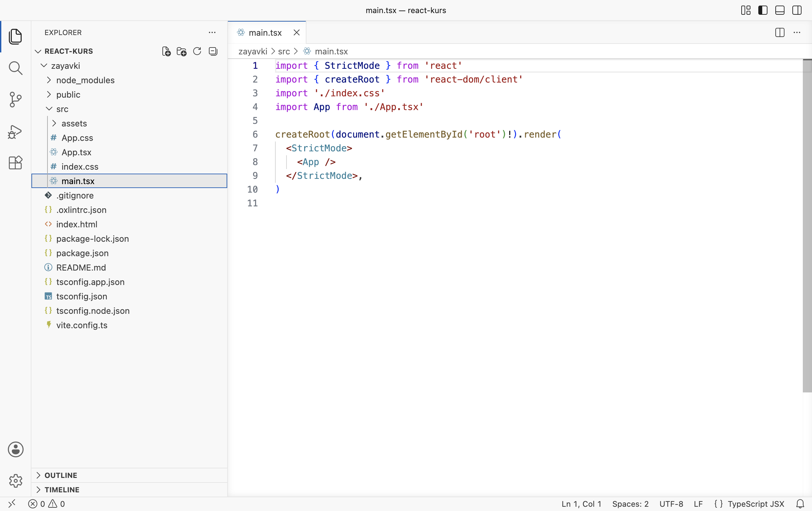Viewport: 812px width, 511px height.
Task: Click the Explorer files icon
Action: coord(15,36)
